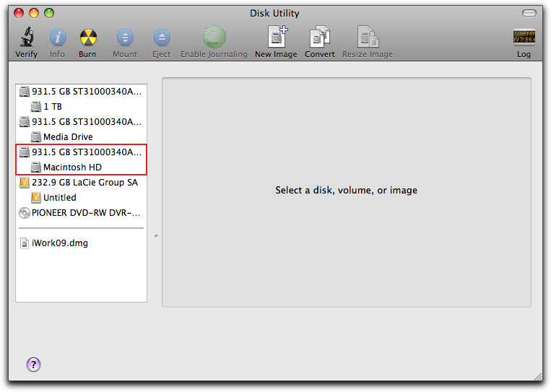
Task: Select the Macintosh HD volume
Action: point(81,167)
